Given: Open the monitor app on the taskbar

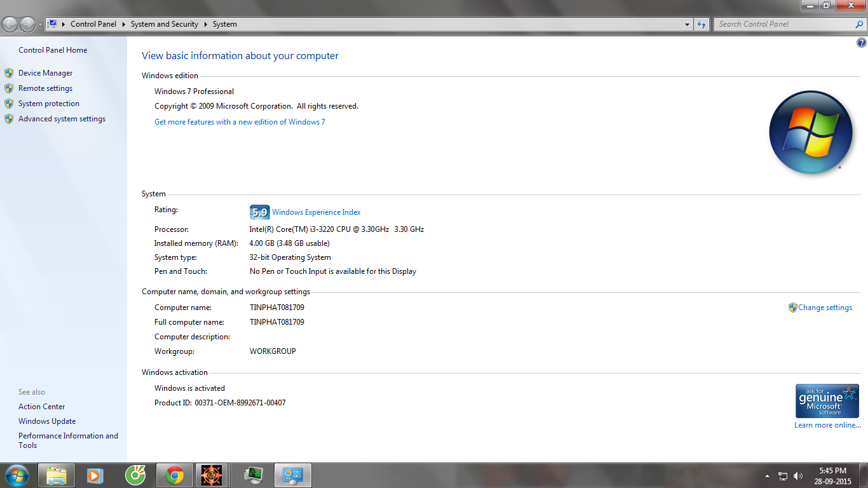Looking at the screenshot, I should tap(254, 475).
